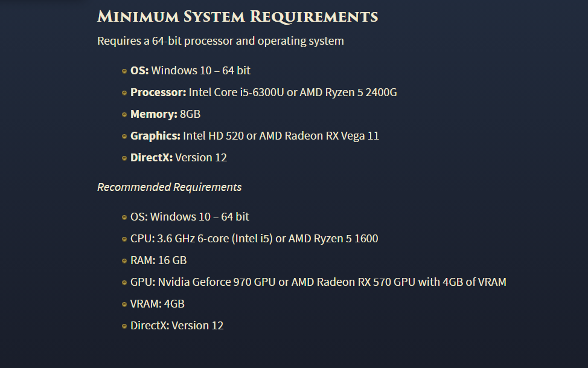
Task: Click the 'AMD Ryzen 5 1600' text
Action: click(333, 239)
